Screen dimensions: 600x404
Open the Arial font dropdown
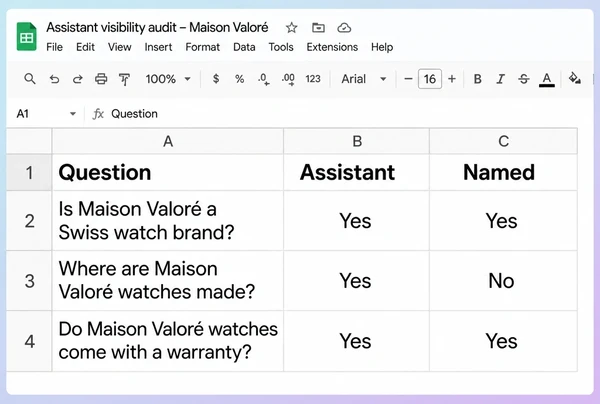(x=364, y=79)
